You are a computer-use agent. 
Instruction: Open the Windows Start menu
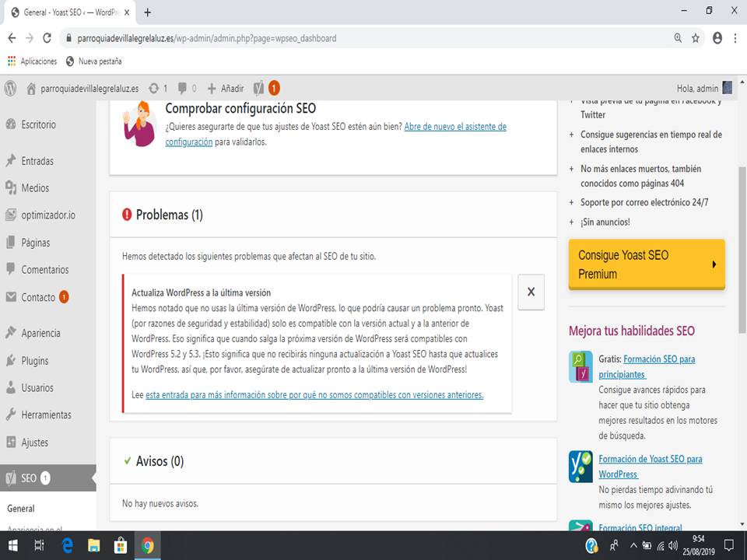[x=13, y=546]
